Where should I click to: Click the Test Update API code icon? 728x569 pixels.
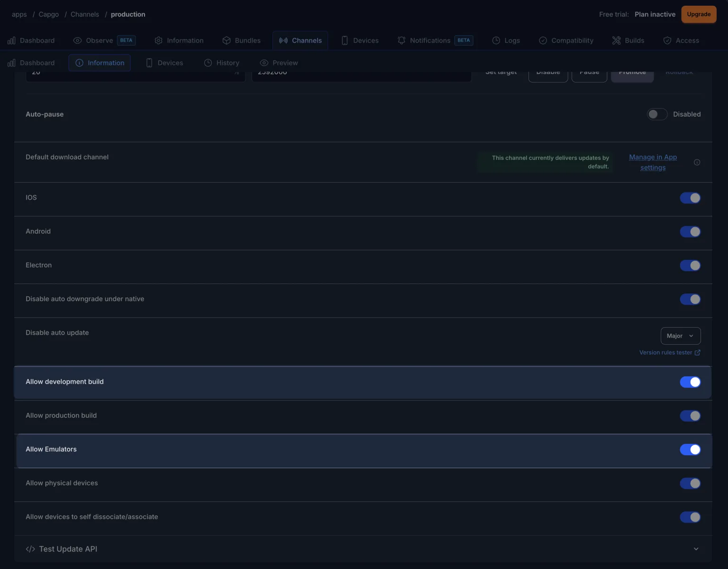tap(30, 549)
